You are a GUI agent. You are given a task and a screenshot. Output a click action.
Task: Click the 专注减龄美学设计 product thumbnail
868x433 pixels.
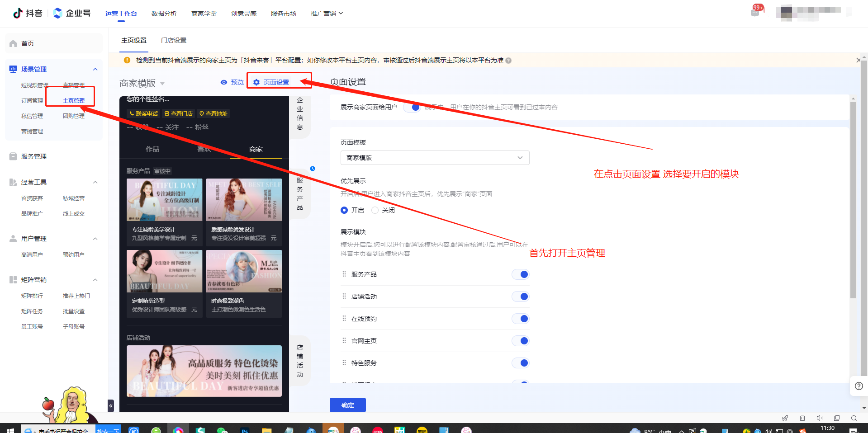(164, 200)
